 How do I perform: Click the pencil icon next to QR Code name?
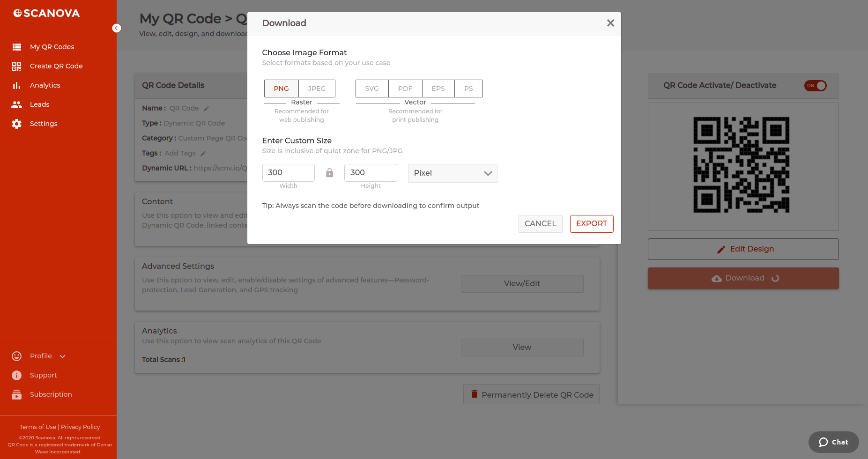(x=206, y=109)
